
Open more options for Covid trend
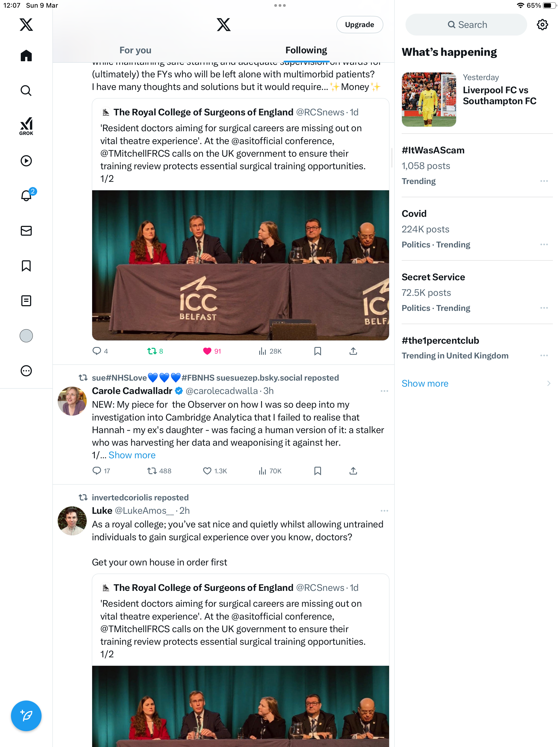click(544, 244)
